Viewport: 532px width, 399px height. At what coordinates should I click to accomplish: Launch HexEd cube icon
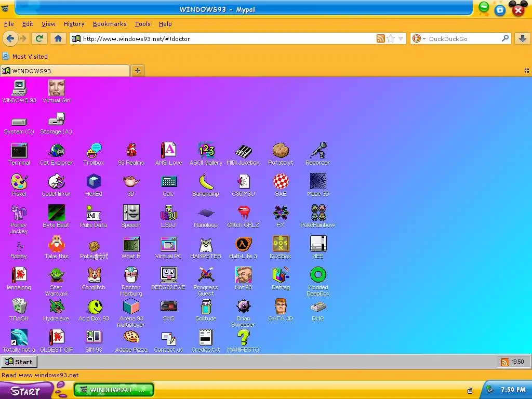[x=94, y=185]
